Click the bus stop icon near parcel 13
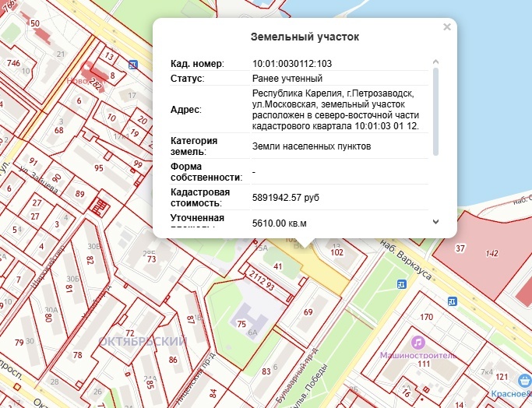This screenshot has height=408, width=532. (133, 65)
